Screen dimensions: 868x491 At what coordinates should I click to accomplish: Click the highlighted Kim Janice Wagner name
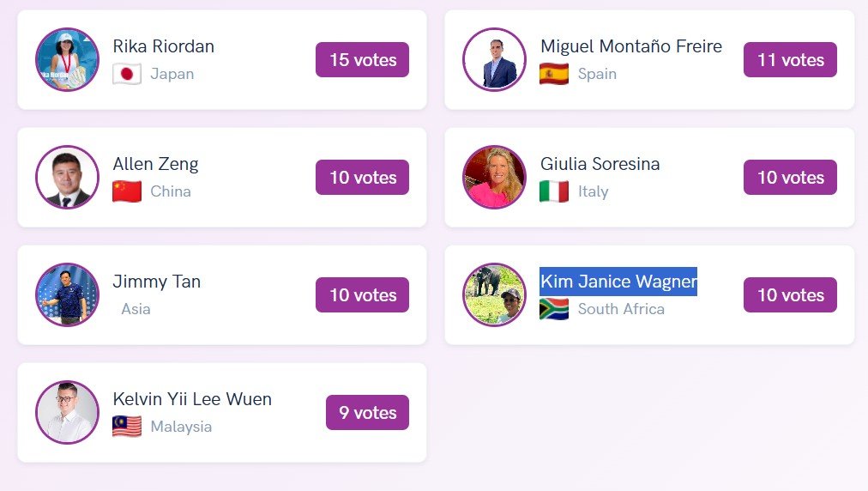point(618,282)
